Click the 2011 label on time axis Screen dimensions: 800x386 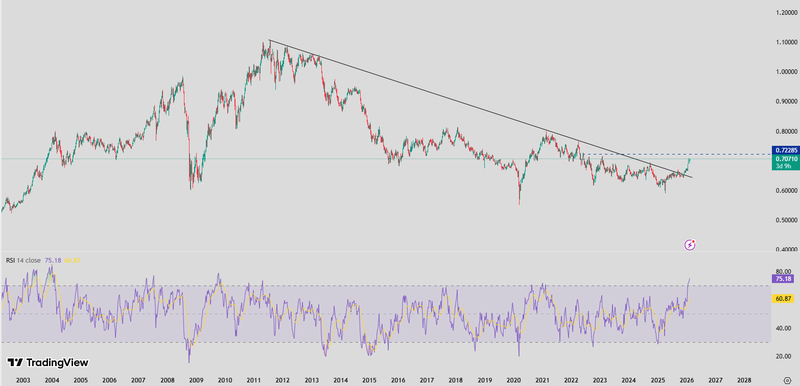254,380
